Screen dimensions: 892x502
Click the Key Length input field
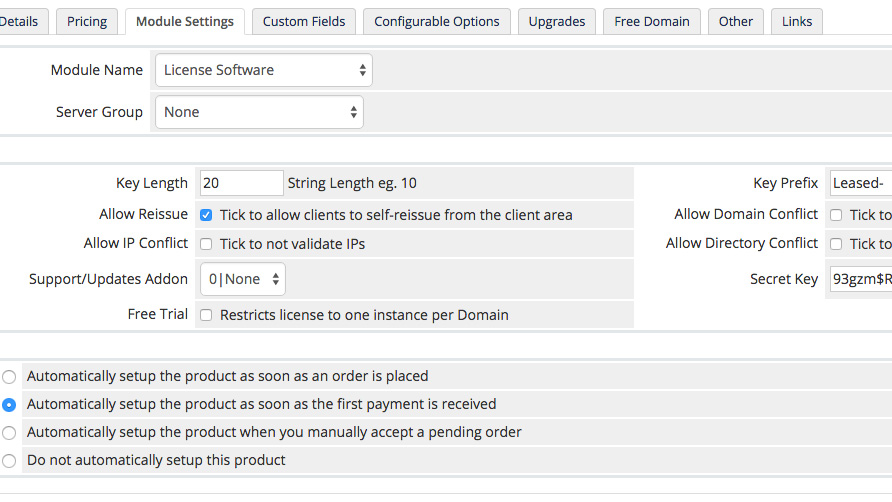241,183
